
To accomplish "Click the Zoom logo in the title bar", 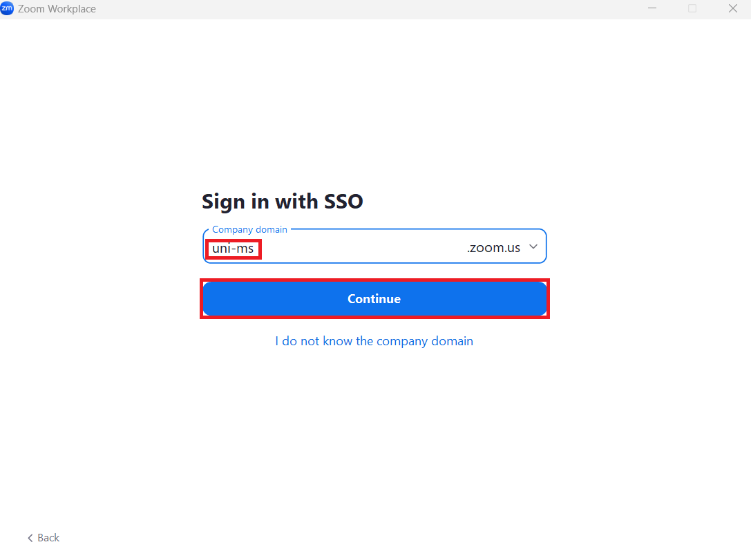I will point(7,9).
